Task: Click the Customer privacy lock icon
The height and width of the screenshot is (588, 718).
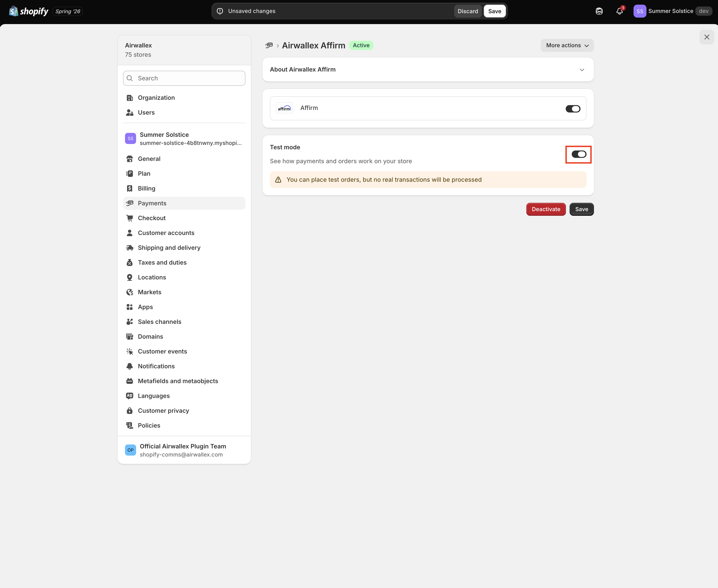Action: pyautogui.click(x=130, y=411)
